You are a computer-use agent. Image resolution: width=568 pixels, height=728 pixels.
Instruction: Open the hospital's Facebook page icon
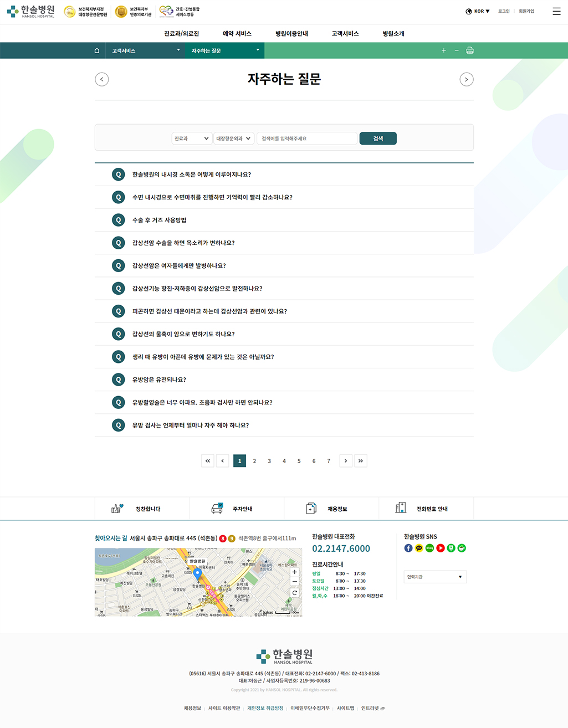click(x=408, y=548)
